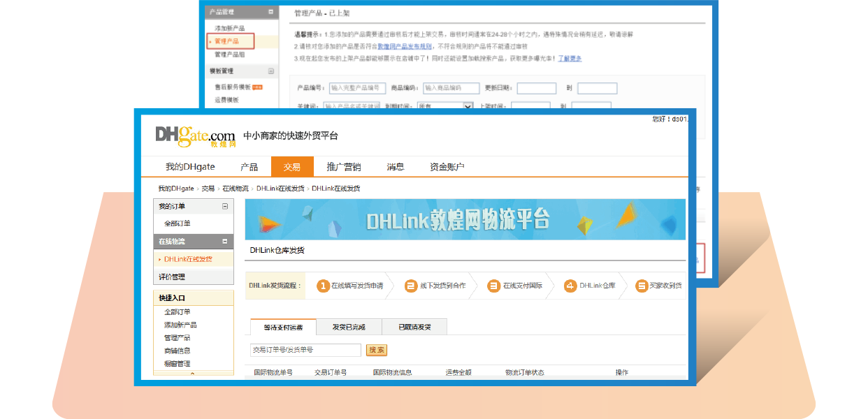
Task: Click the 物流订单状态 column header
Action: (525, 373)
